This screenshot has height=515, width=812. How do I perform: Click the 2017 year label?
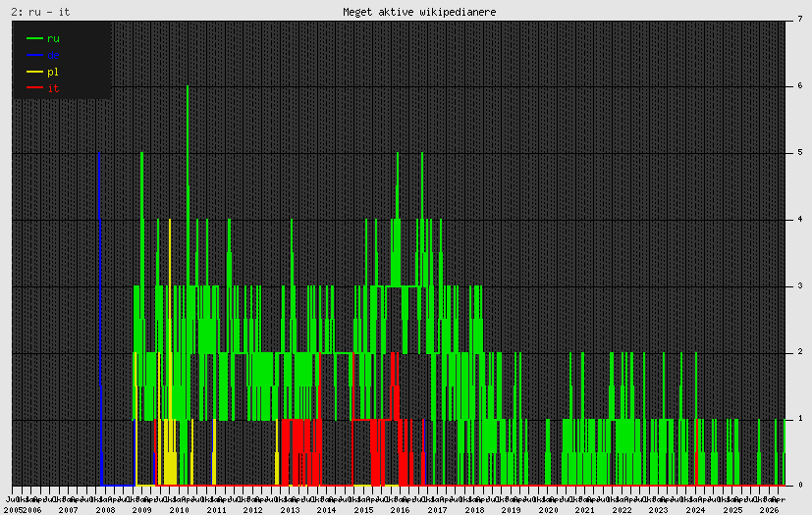[x=438, y=510]
